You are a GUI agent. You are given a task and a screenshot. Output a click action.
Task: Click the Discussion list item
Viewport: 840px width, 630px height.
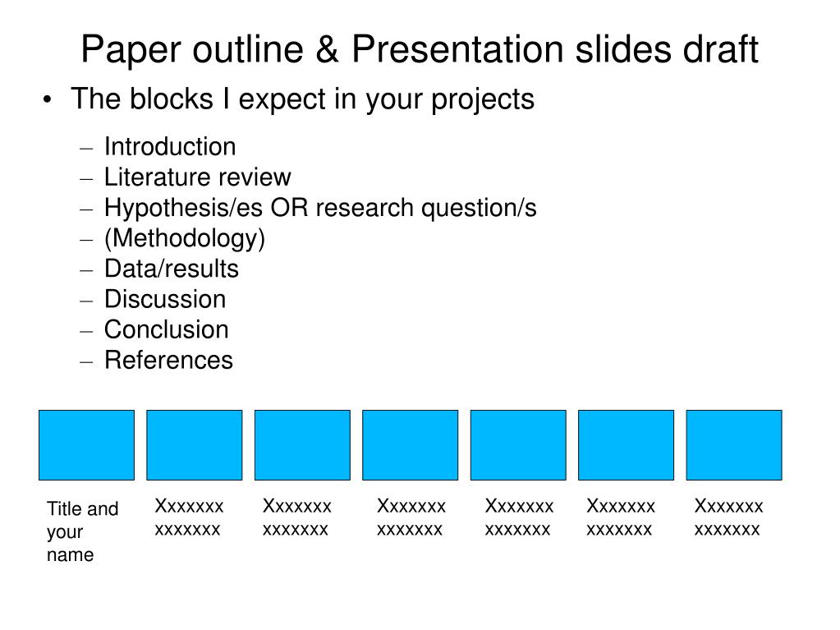pos(165,300)
